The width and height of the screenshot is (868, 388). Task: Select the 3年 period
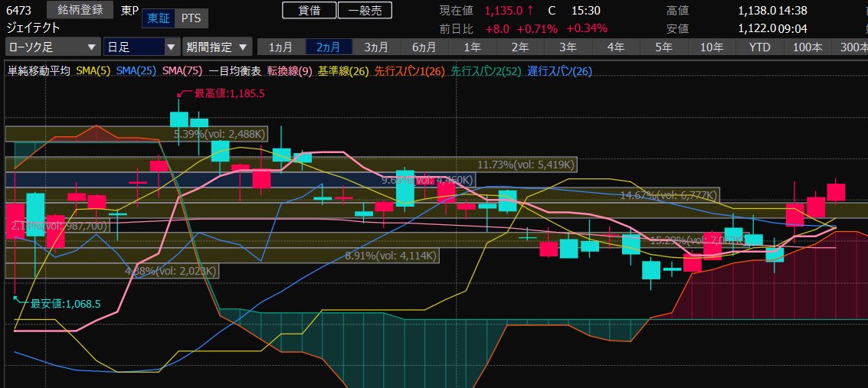(568, 47)
